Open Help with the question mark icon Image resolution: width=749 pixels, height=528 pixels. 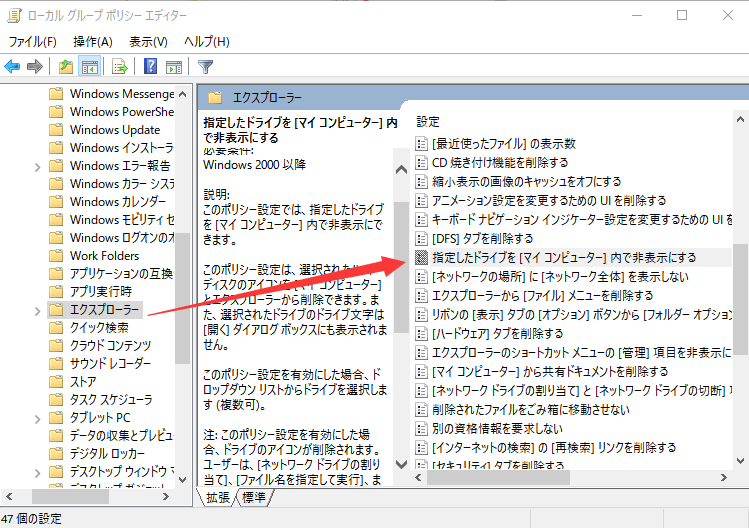150,67
